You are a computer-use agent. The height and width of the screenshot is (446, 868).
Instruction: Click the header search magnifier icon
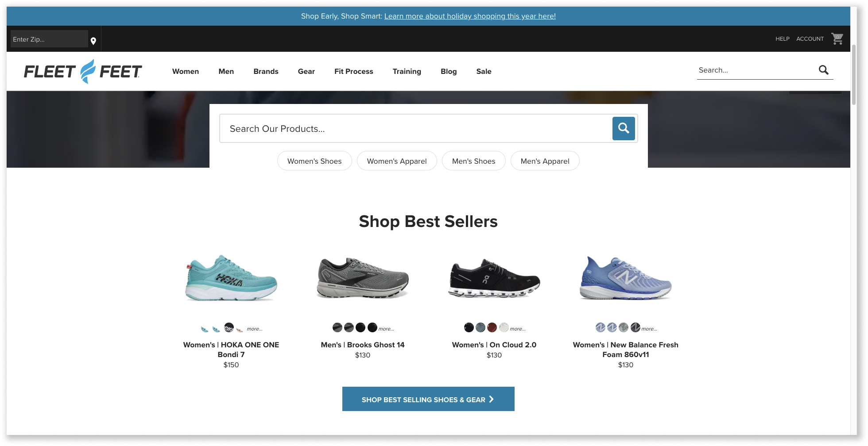[823, 70]
